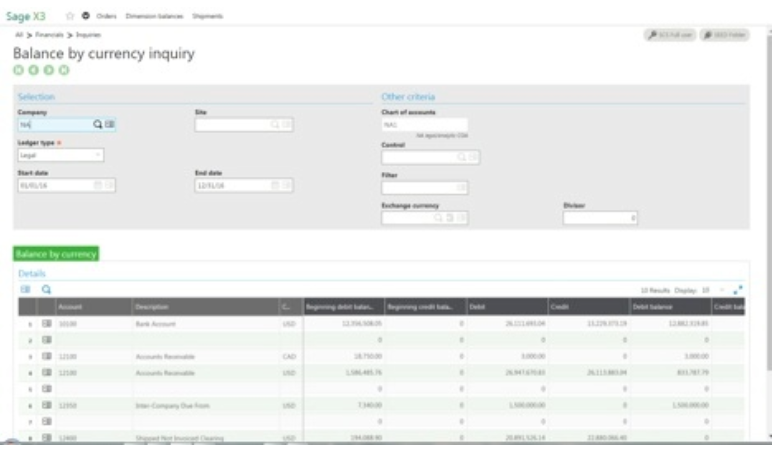Click the Details grid search icon
The width and height of the screenshot is (779, 454).
pyautogui.click(x=46, y=289)
